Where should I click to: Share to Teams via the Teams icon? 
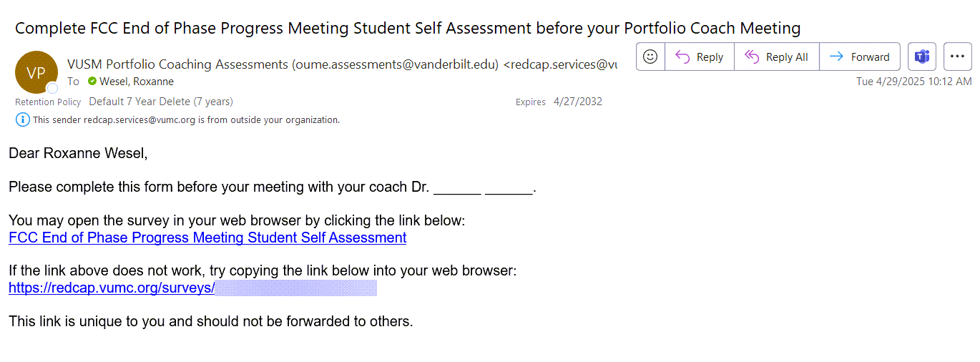tap(922, 57)
